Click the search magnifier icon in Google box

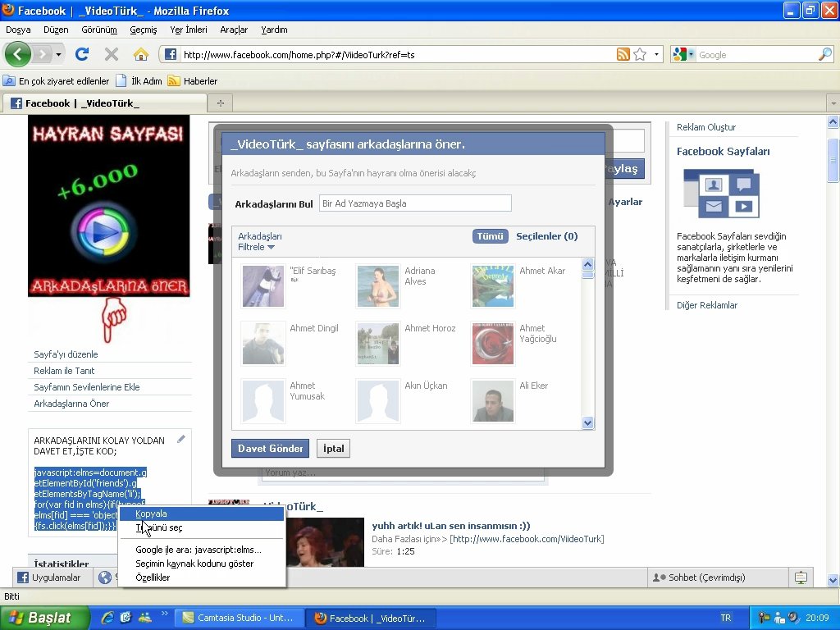[825, 54]
